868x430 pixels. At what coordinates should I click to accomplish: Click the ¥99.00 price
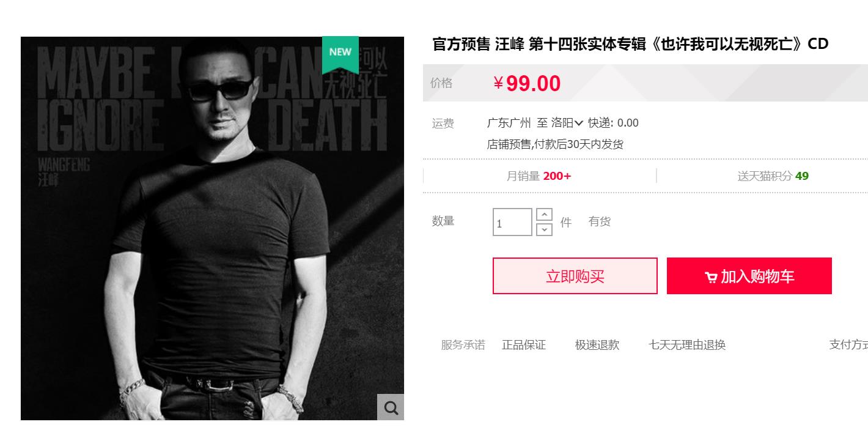click(x=527, y=83)
